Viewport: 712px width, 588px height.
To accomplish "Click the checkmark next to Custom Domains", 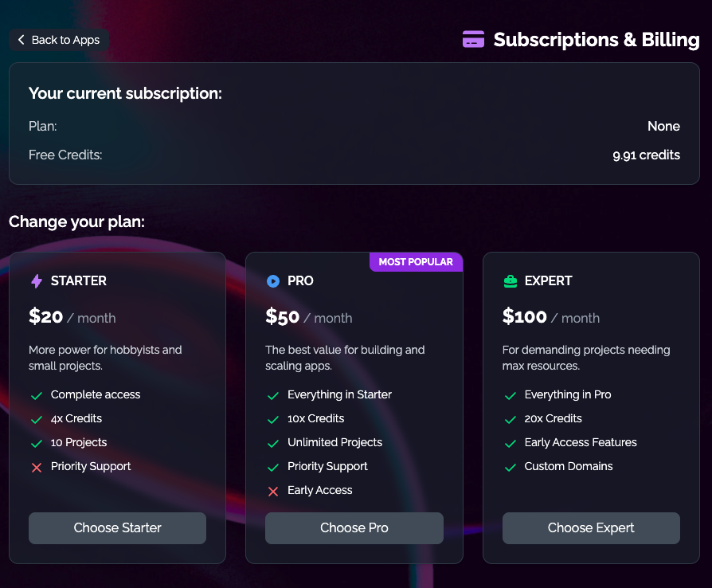I will tap(511, 467).
